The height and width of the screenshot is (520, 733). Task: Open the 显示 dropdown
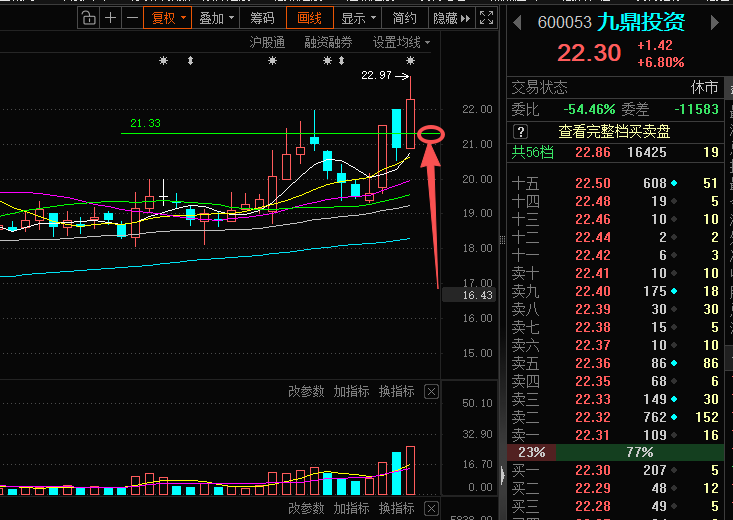(358, 18)
